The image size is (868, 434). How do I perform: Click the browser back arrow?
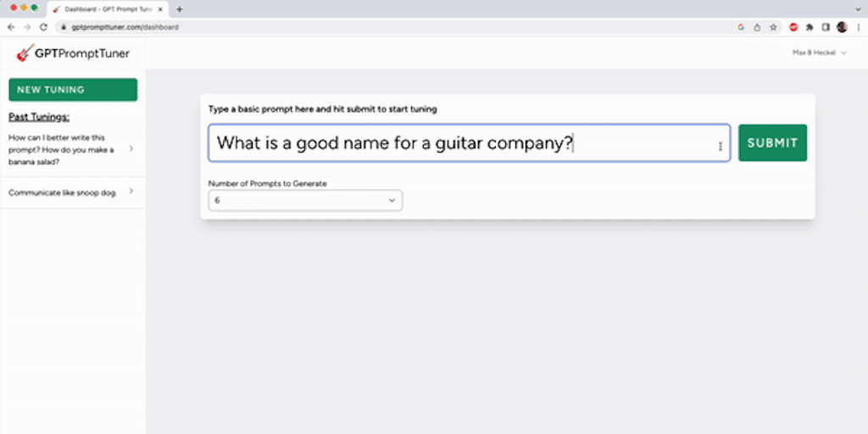tap(10, 27)
